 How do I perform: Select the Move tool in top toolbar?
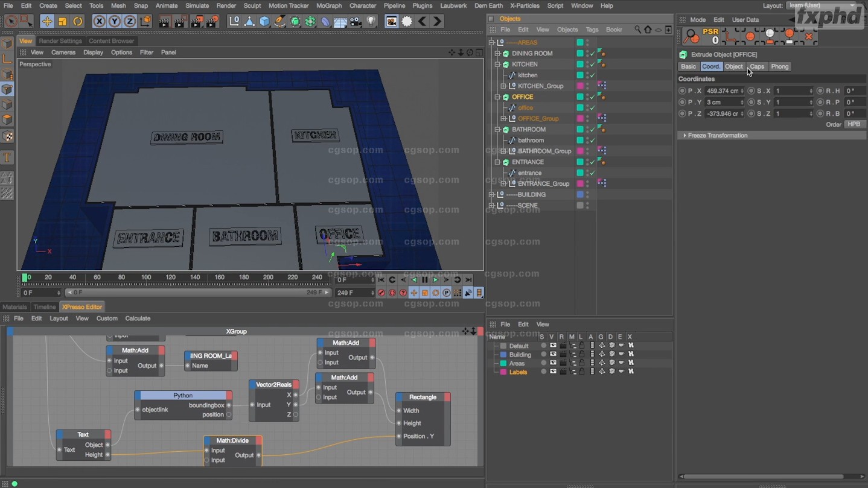pos(47,22)
